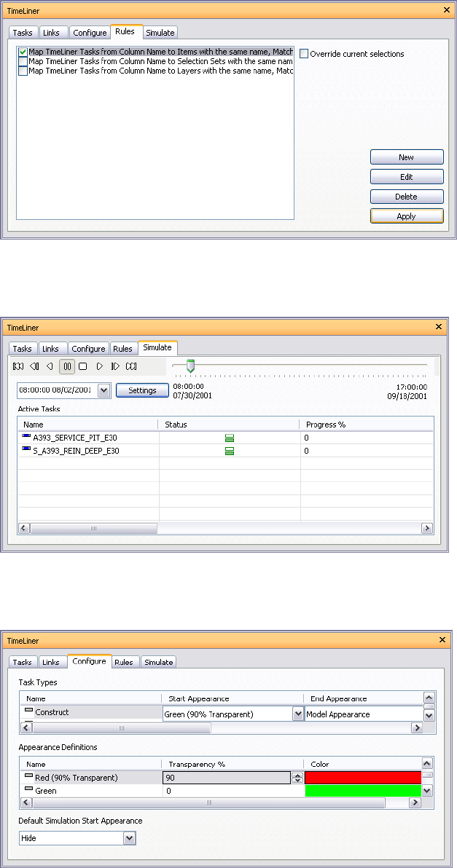
Task: Click task icon beside S_A393_REIN_DEEP_E30
Action: 26,450
